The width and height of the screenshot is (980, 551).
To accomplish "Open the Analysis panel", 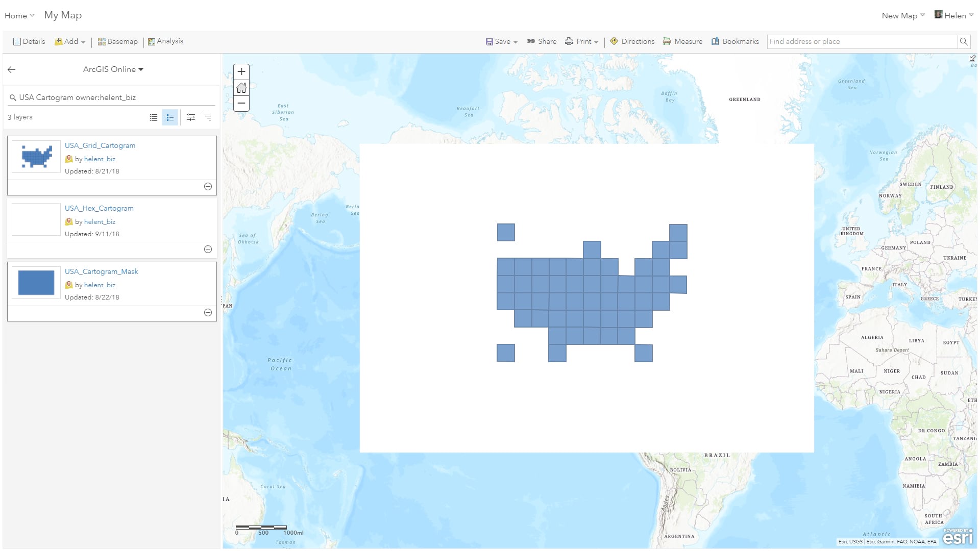I will [x=166, y=41].
